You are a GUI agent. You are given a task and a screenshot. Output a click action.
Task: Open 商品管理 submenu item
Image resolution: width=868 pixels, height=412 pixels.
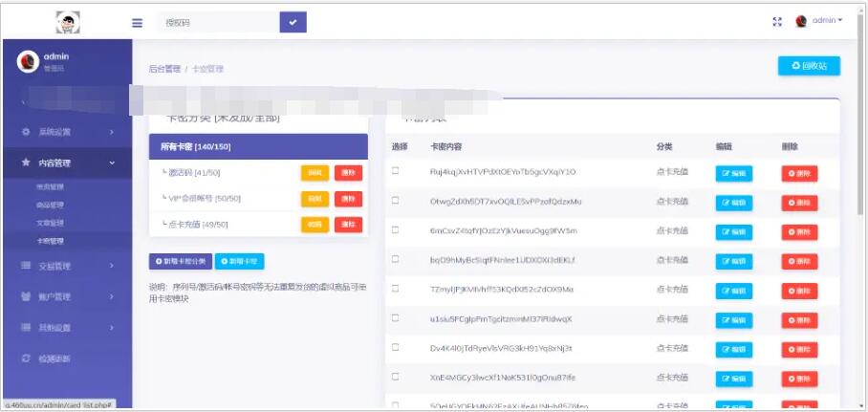[51, 205]
